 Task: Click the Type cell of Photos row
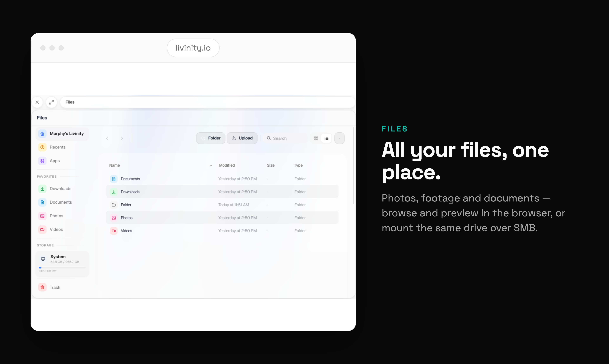click(x=300, y=218)
